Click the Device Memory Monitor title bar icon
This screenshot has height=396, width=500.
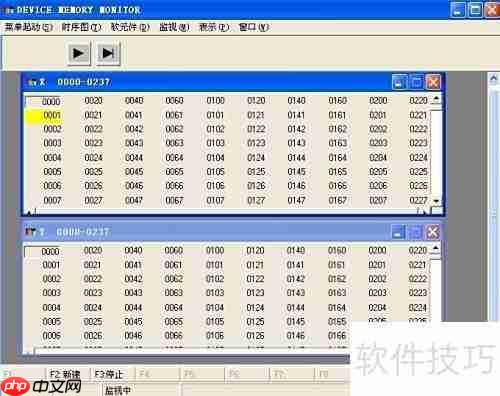[9, 10]
